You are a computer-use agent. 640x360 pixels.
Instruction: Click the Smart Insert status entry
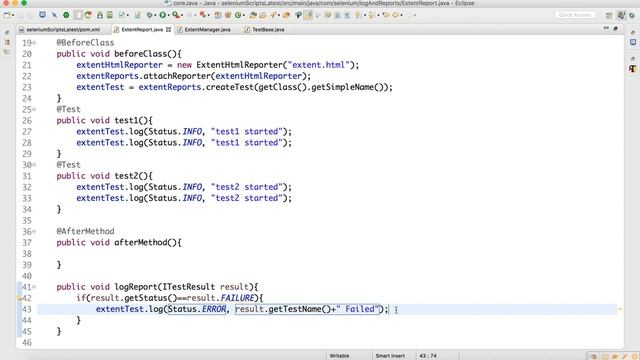[390, 356]
